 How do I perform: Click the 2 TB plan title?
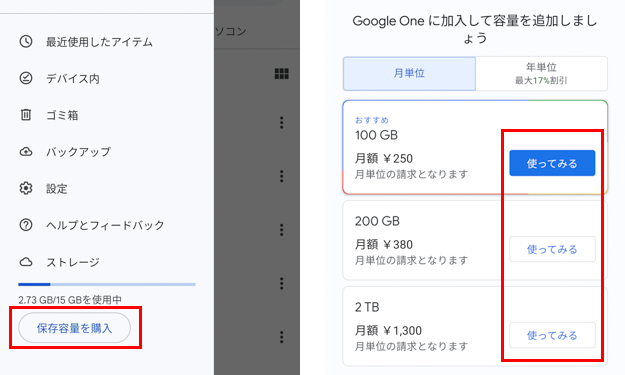point(367,307)
